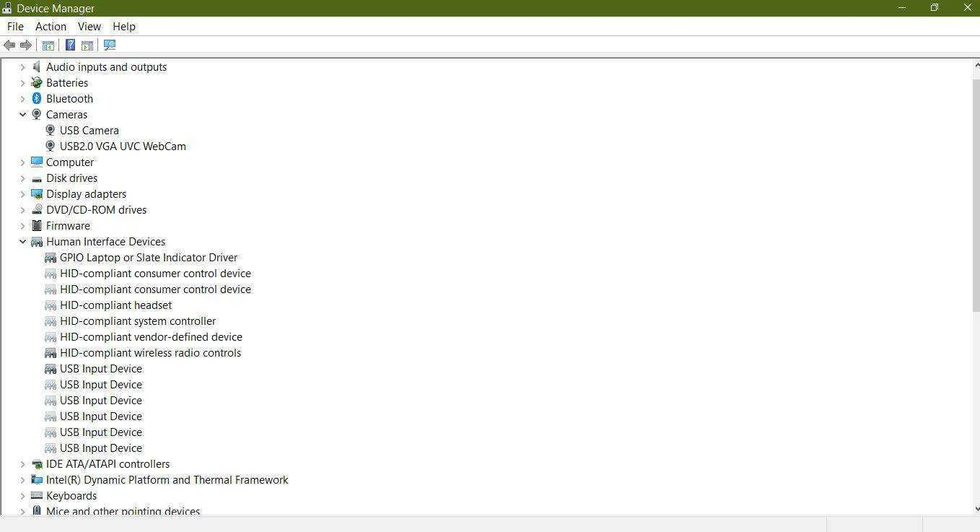
Task: Collapse the Cameras node
Action: (22, 114)
